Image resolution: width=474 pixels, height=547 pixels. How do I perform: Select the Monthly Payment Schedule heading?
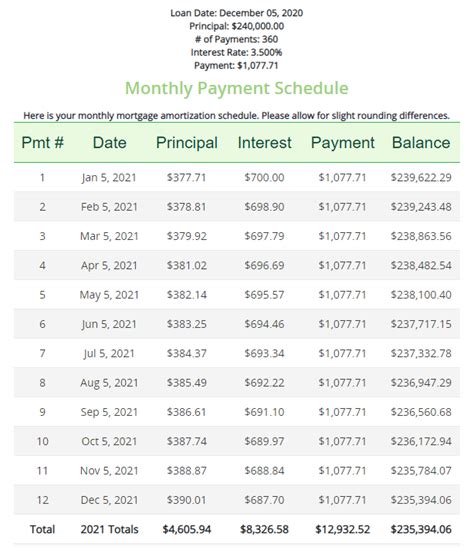[x=237, y=88]
